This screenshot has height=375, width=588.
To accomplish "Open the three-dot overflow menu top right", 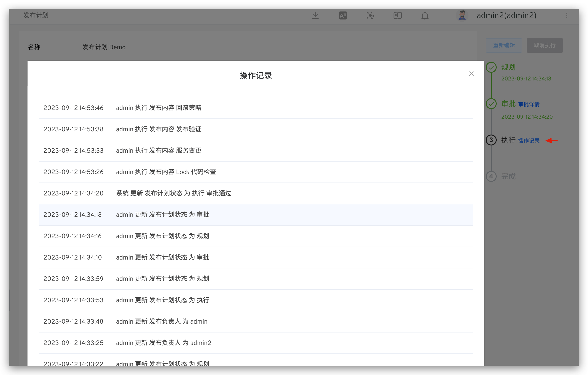I will [x=566, y=15].
